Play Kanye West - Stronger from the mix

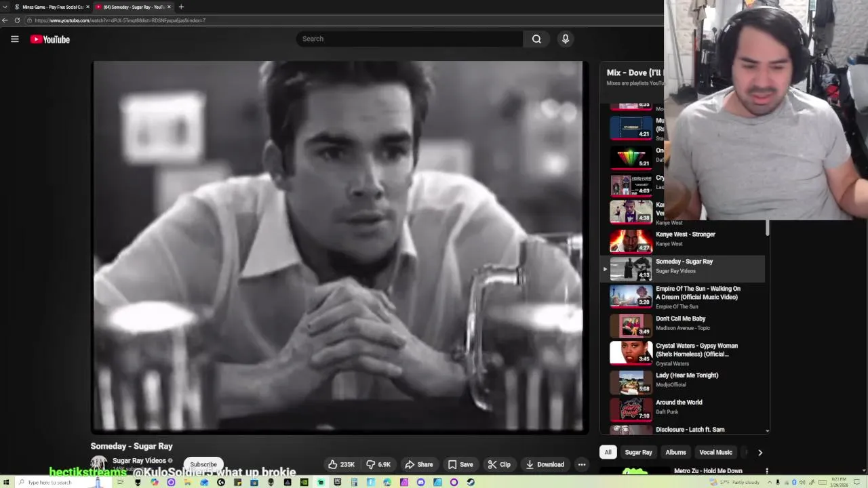pyautogui.click(x=685, y=235)
